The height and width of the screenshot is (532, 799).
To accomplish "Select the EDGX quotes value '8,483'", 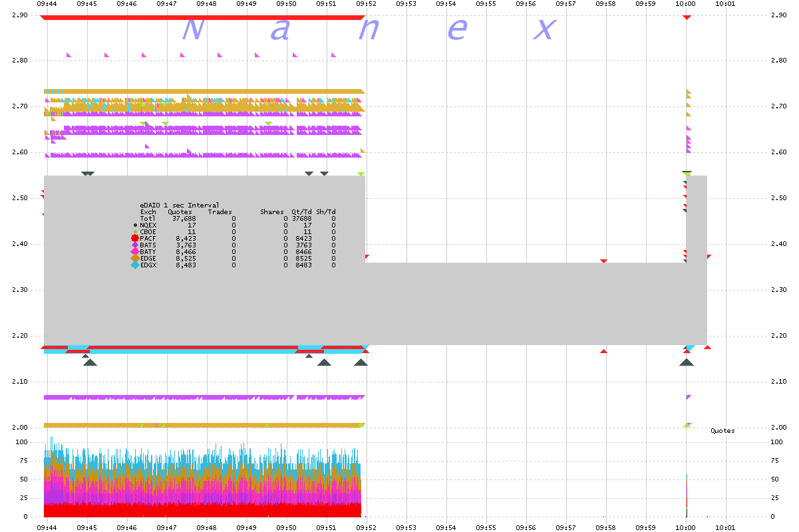I will 186,265.
